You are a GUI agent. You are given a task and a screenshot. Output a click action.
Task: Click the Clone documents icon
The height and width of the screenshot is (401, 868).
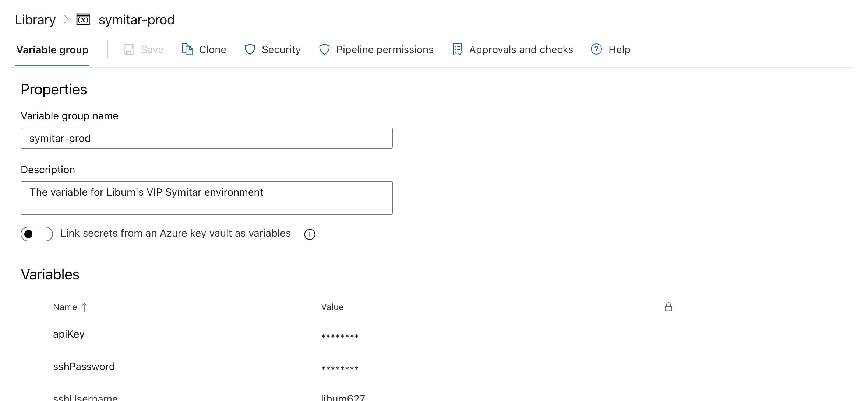187,49
